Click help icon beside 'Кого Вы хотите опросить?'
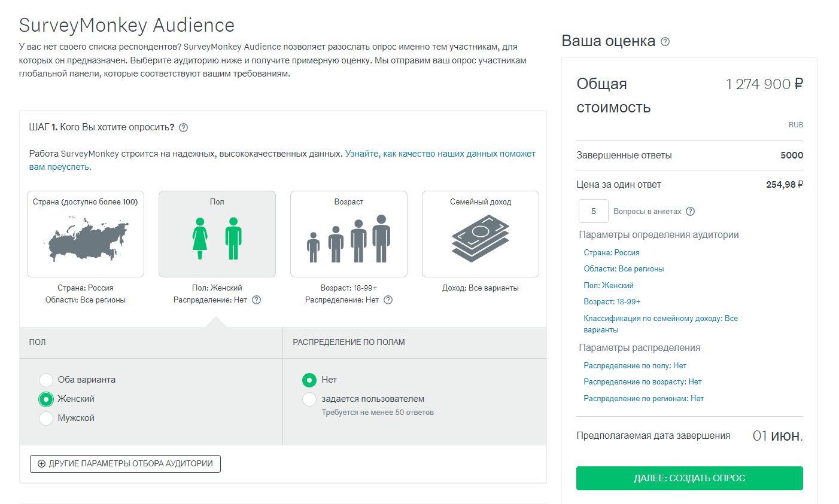839x504 pixels. tap(184, 127)
